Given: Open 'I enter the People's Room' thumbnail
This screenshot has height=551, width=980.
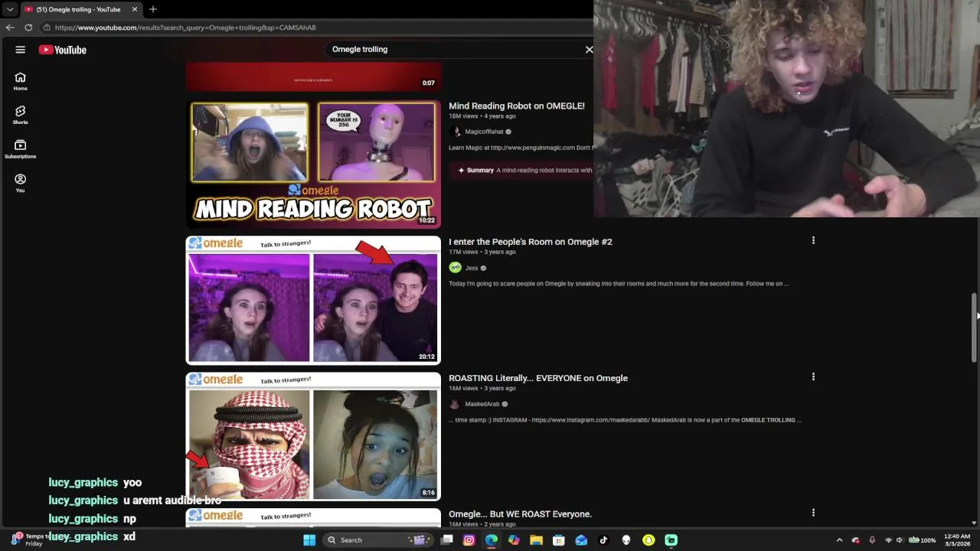Looking at the screenshot, I should click(313, 300).
